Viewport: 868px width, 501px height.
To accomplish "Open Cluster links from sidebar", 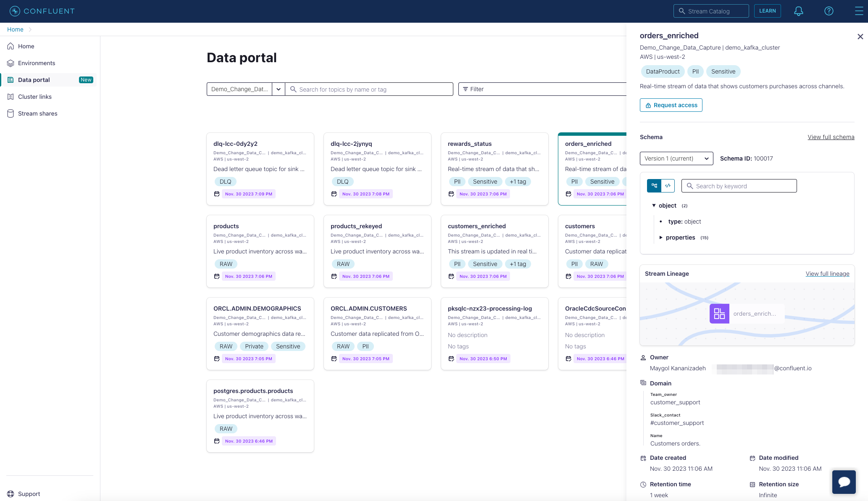I will [x=35, y=97].
